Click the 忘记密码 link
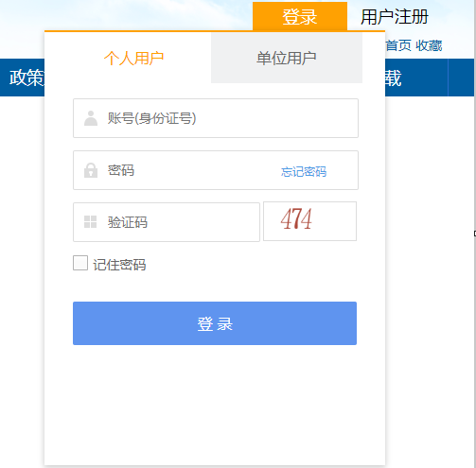Screen dimensions: 476x468 304,172
